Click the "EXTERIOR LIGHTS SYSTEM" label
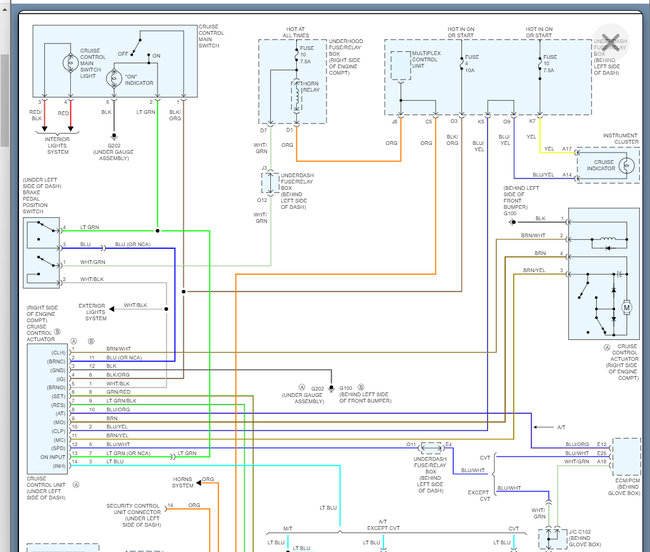 point(97,311)
